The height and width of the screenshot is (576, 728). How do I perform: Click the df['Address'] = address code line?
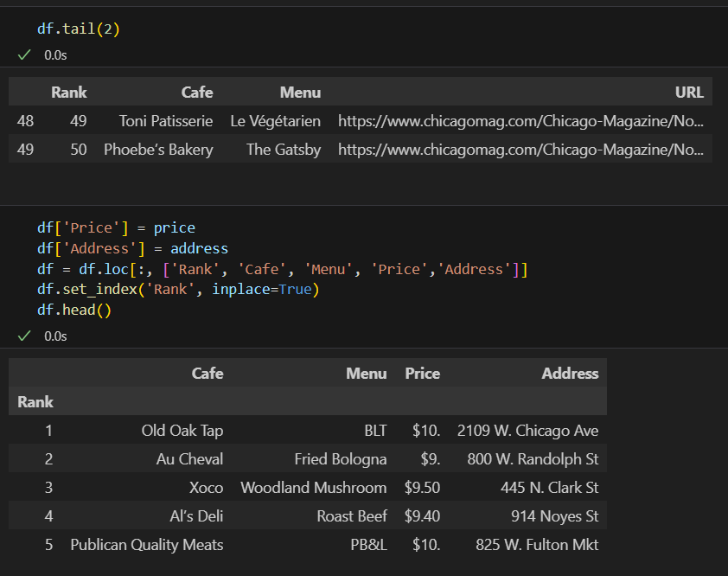tap(133, 248)
